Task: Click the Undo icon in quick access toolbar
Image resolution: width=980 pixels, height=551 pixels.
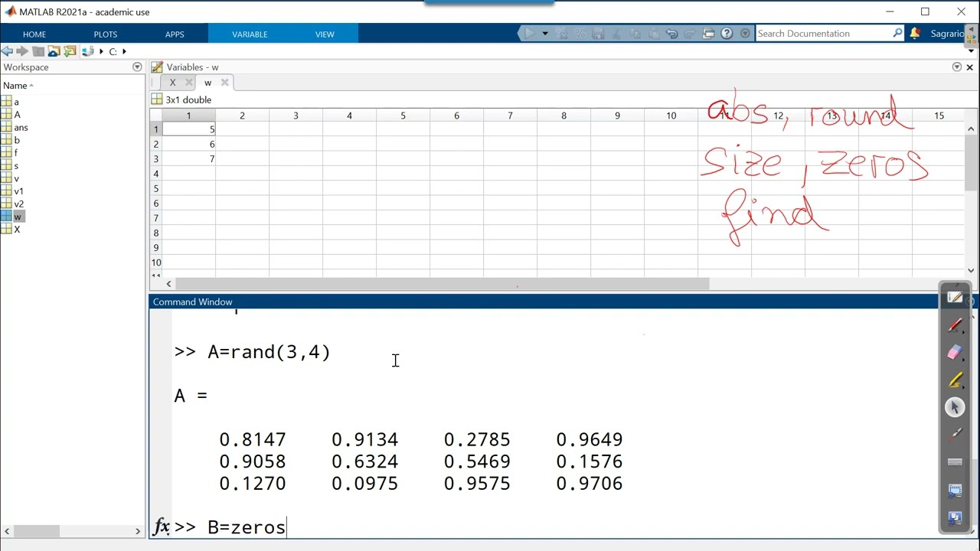Action: pyautogui.click(x=671, y=34)
